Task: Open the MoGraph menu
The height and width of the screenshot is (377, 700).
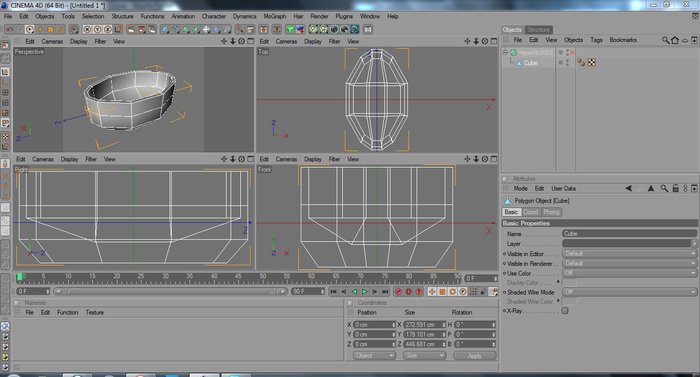Action: click(x=275, y=16)
